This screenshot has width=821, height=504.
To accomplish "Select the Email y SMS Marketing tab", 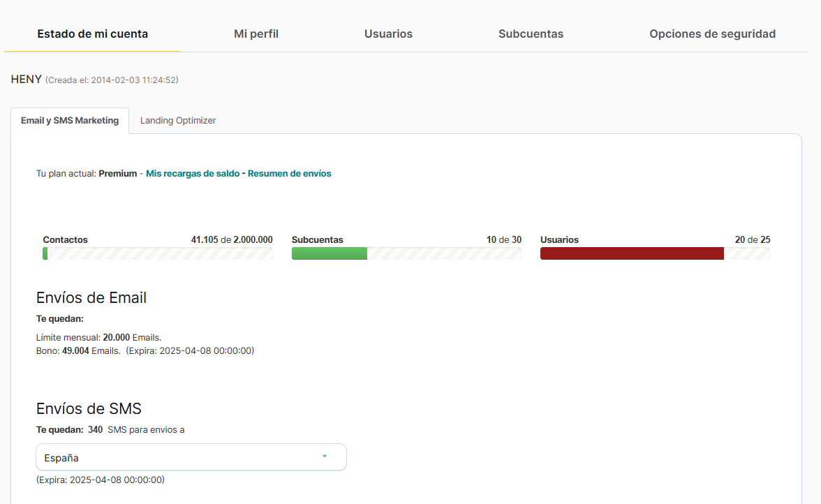I will coord(70,121).
